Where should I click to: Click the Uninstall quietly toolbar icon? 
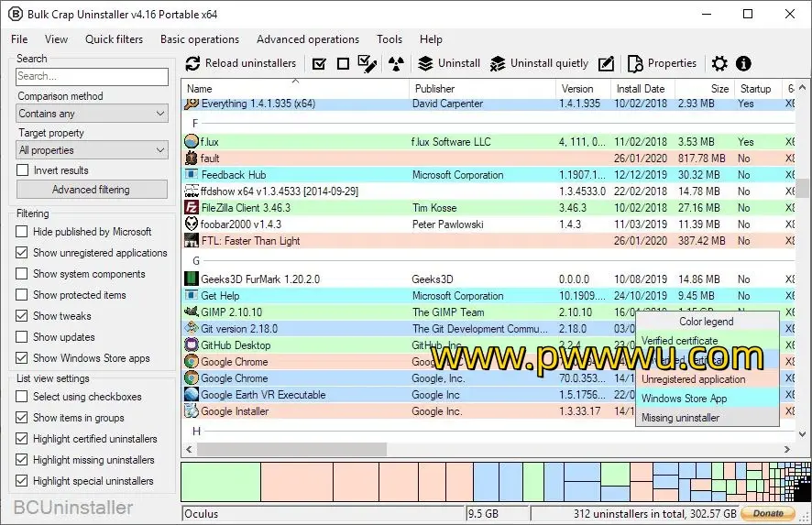pyautogui.click(x=498, y=64)
